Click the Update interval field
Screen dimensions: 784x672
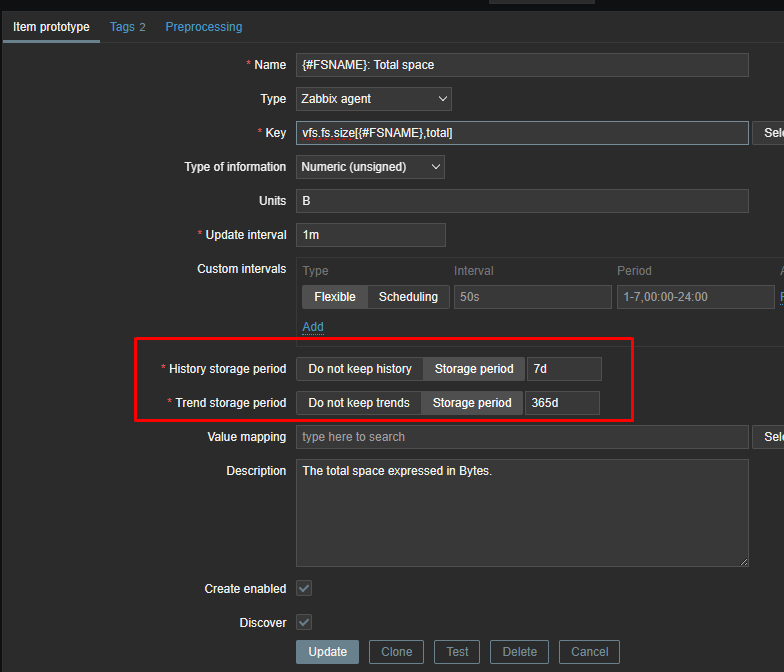click(370, 235)
